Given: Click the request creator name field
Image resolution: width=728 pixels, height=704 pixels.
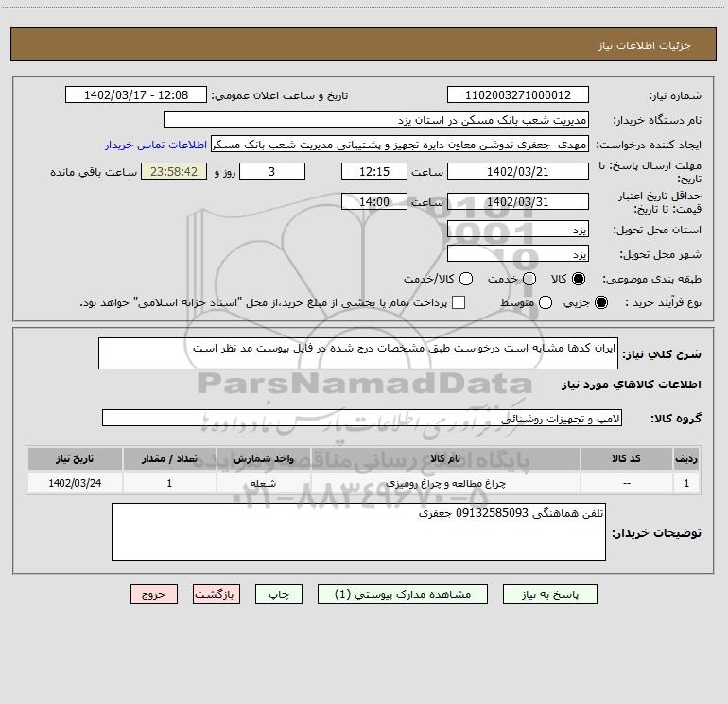Looking at the screenshot, I should pyautogui.click(x=400, y=144).
